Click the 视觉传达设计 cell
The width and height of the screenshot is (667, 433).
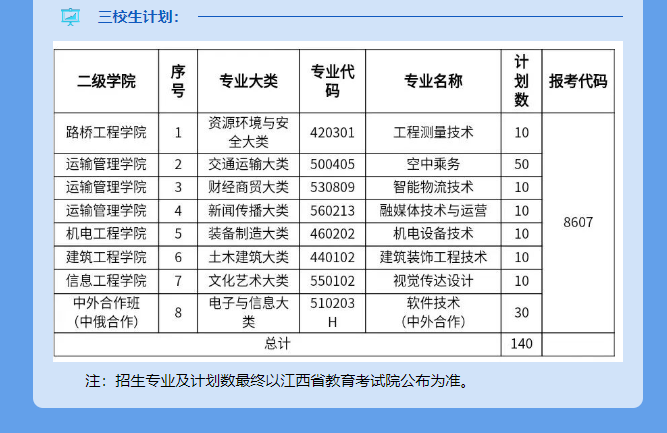tap(433, 281)
